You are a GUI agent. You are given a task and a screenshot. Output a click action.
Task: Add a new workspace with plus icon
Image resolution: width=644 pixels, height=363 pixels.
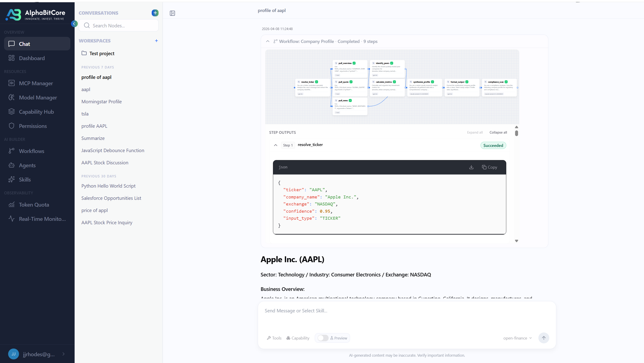click(x=156, y=41)
